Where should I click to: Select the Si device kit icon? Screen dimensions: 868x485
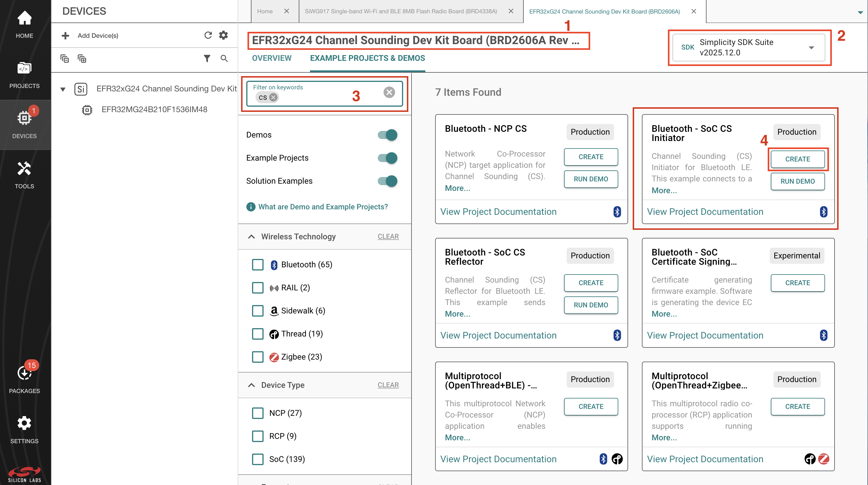81,89
